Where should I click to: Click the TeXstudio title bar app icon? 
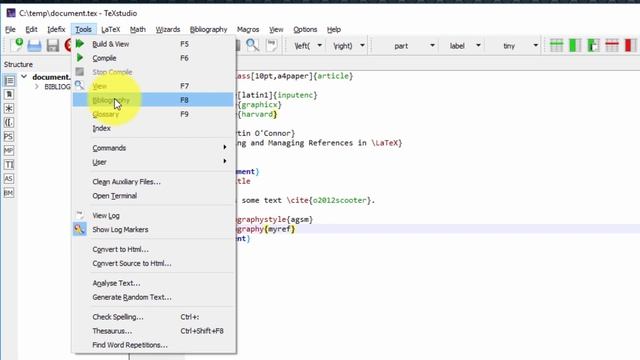point(11,13)
